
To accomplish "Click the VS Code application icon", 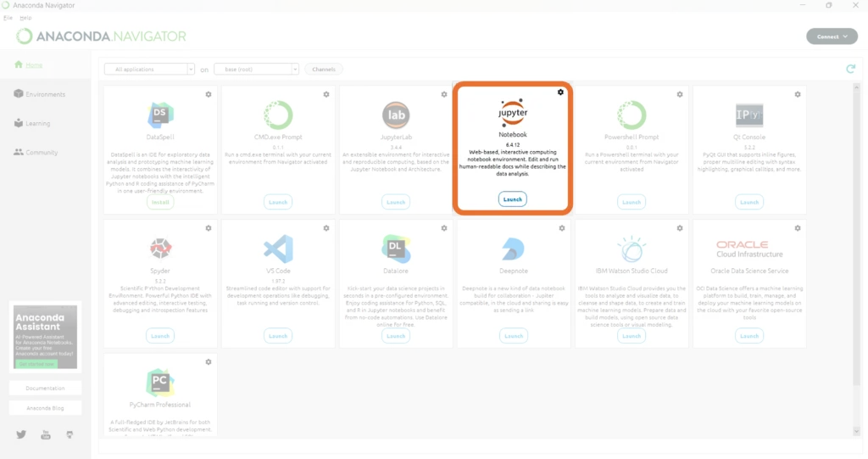I will click(x=278, y=249).
